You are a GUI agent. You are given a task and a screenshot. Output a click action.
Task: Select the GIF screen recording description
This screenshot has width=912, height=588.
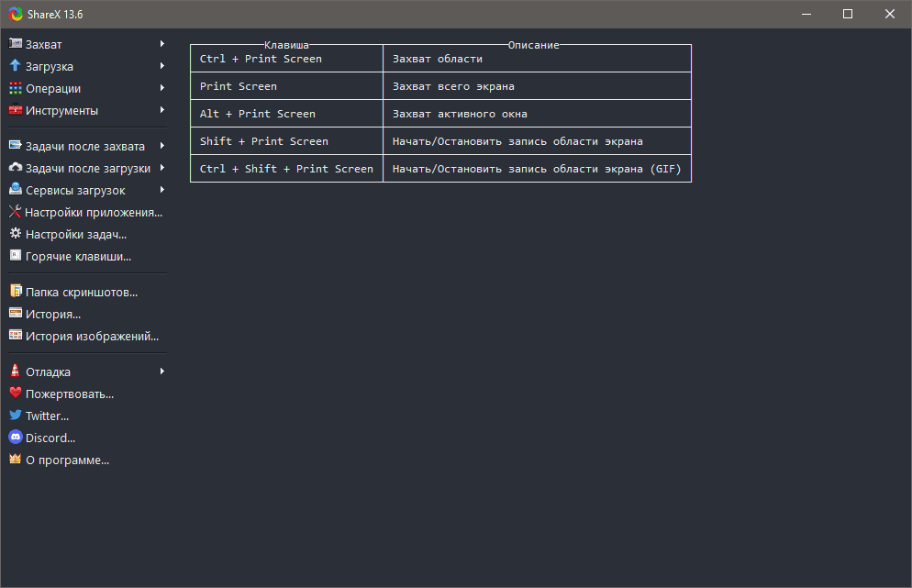click(537, 169)
